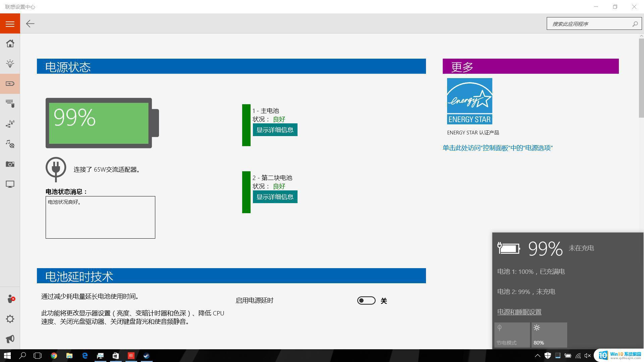Open the red Lenovo app on taskbar
Screen dimensions: 644x362
click(131, 356)
